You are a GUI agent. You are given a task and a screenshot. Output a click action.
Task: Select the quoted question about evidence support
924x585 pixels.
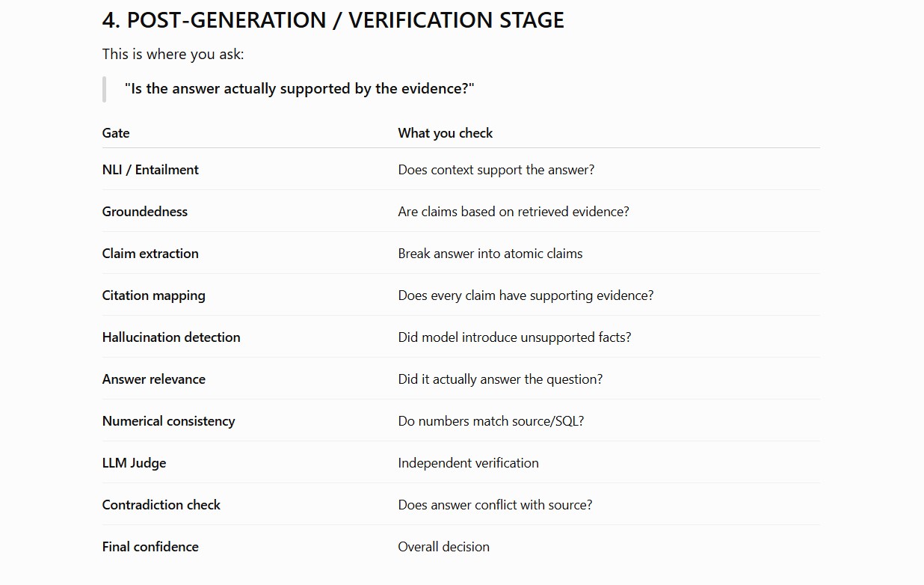300,88
